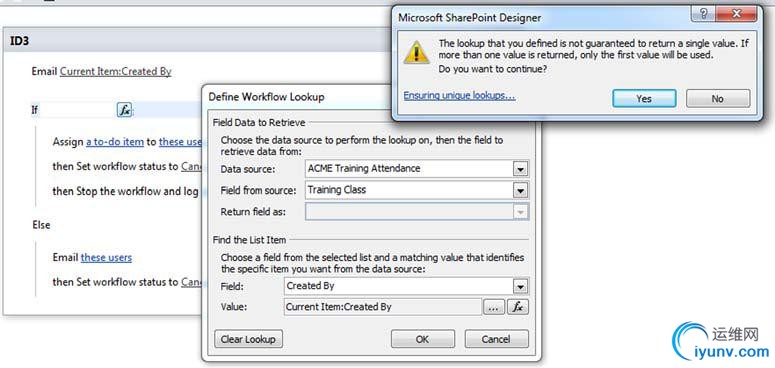Cancel the Define Workflow Lookup dialog
775x368 pixels.
(496, 339)
